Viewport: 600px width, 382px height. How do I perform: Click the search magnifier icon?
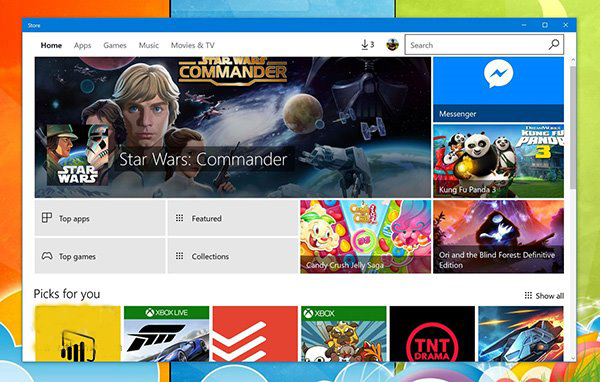(554, 45)
